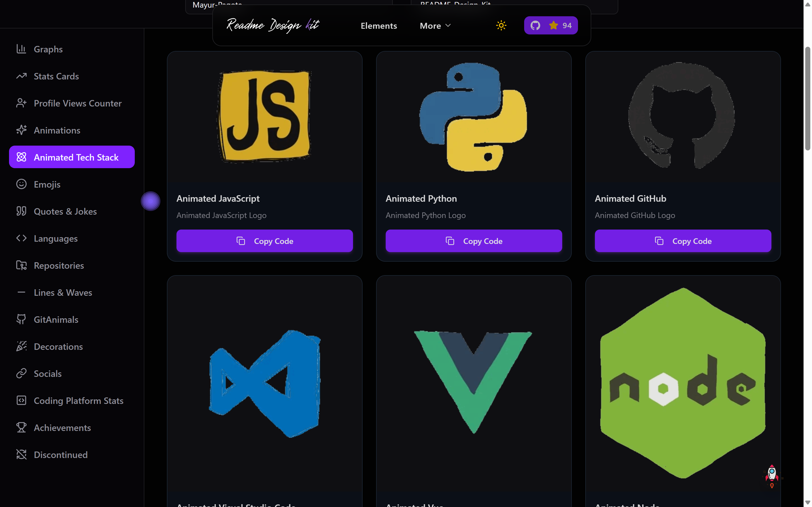The width and height of the screenshot is (812, 507).
Task: Click the Socials link chain icon
Action: [x=21, y=373]
